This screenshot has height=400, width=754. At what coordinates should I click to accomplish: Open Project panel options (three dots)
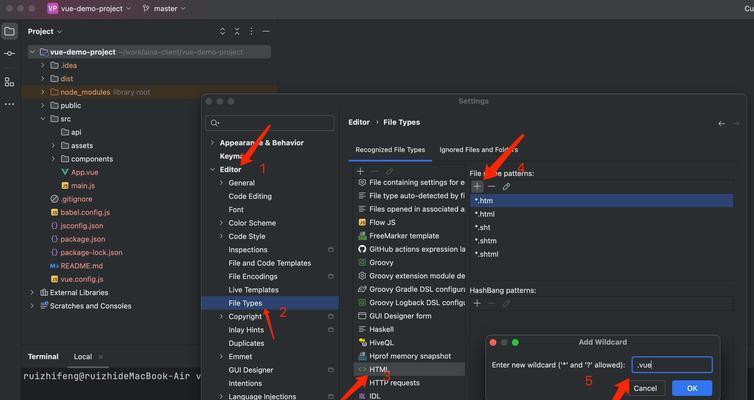[x=251, y=31]
